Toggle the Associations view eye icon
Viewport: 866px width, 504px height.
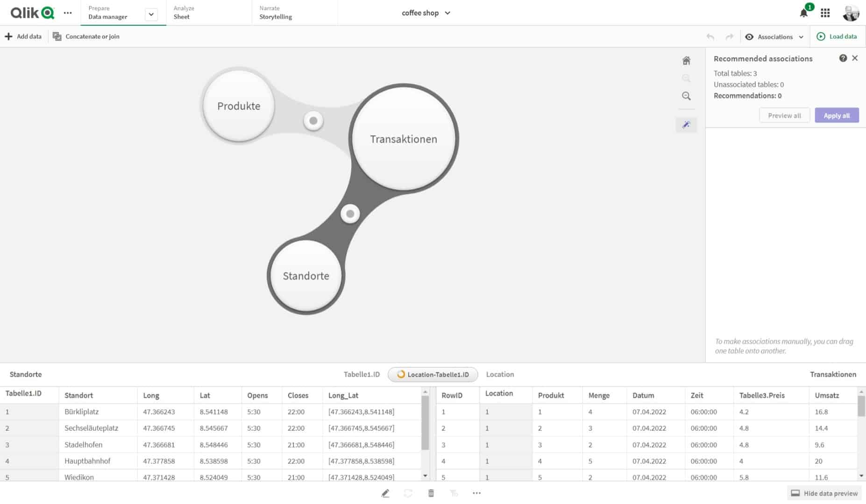749,36
